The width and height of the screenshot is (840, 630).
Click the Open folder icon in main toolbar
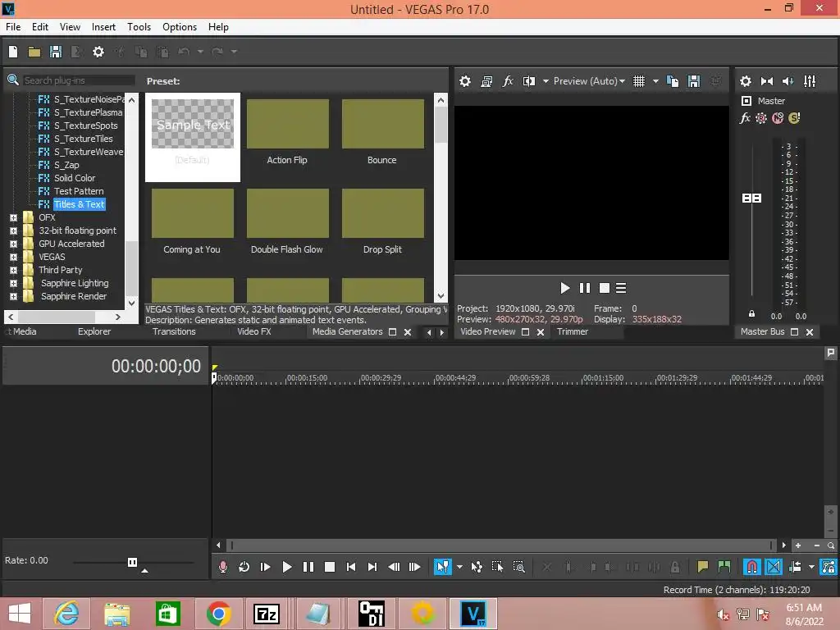[34, 52]
